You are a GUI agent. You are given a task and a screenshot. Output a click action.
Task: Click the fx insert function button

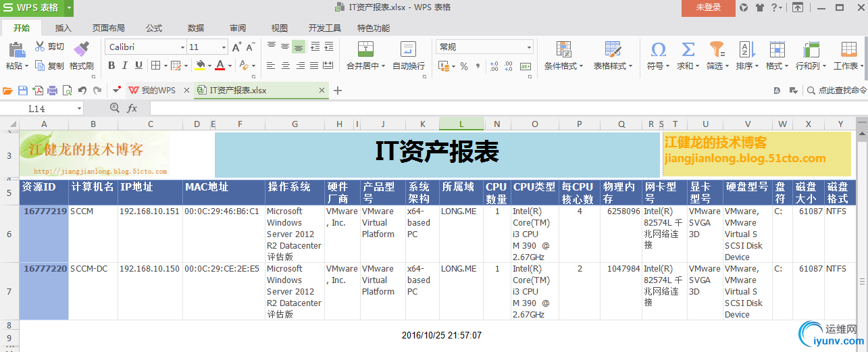[x=132, y=108]
